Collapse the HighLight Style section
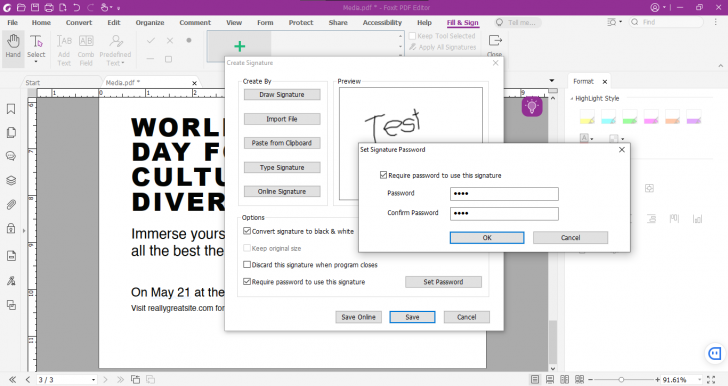 click(x=572, y=98)
